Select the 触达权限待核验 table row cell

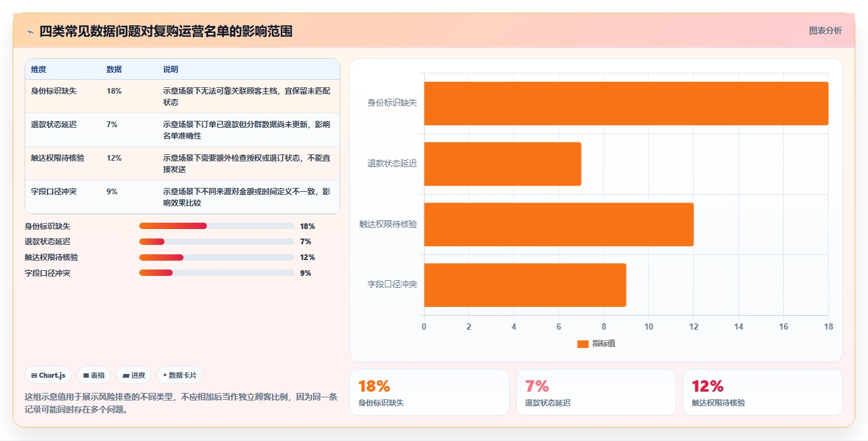pyautogui.click(x=58, y=158)
